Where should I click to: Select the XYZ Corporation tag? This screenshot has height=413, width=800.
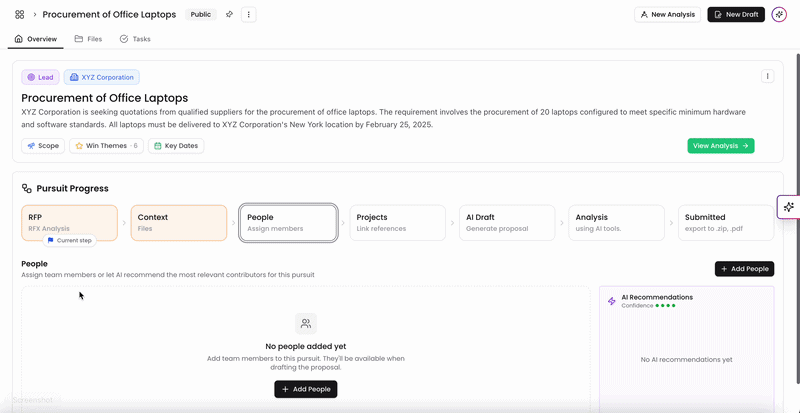(x=102, y=77)
